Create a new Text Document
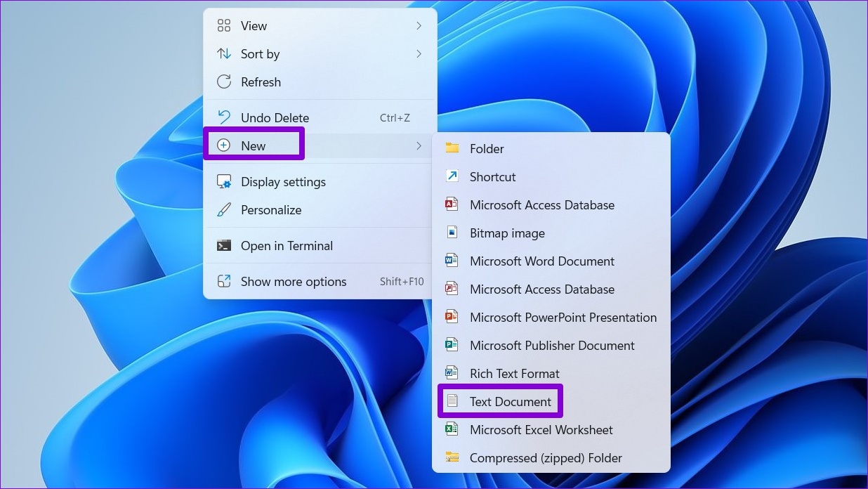Viewport: 868px width, 489px height. click(551, 402)
